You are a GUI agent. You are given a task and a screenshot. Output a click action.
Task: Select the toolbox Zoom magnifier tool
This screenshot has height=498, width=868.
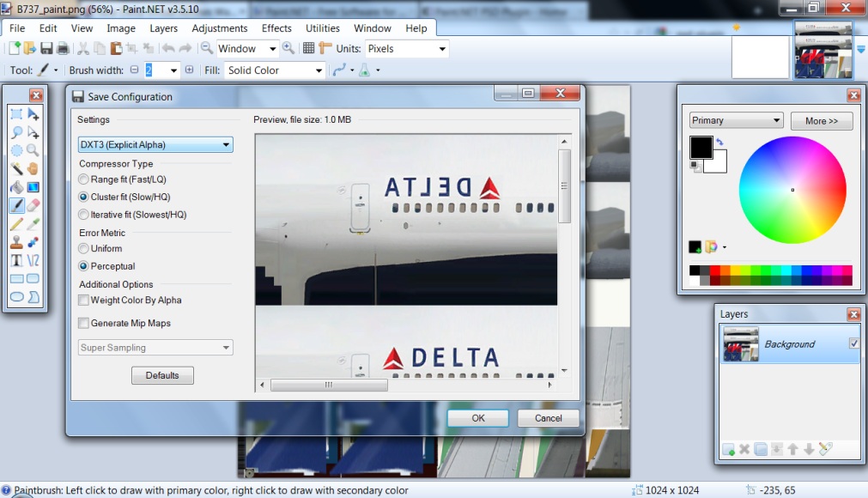tap(33, 150)
